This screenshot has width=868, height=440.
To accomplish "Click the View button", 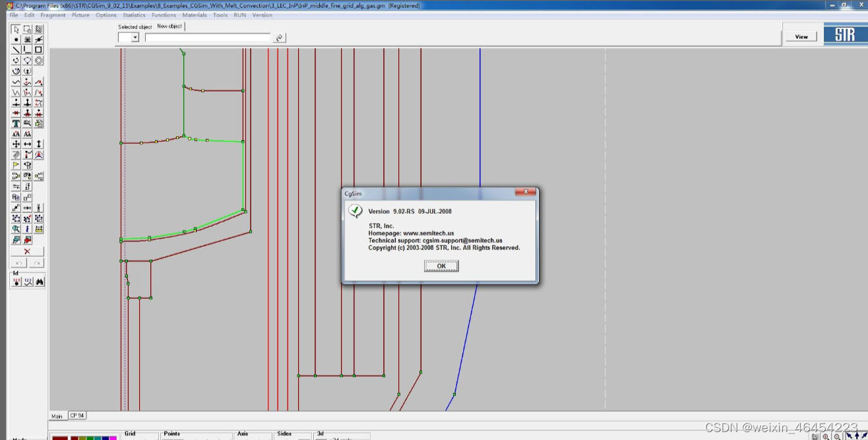I will click(x=801, y=36).
